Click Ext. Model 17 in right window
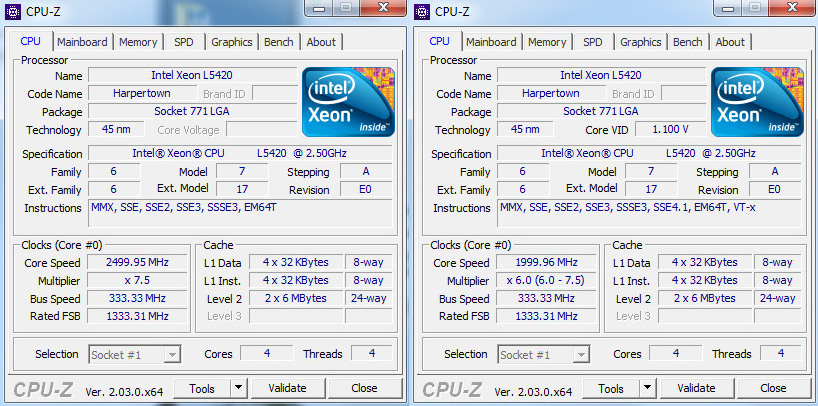 point(651,189)
